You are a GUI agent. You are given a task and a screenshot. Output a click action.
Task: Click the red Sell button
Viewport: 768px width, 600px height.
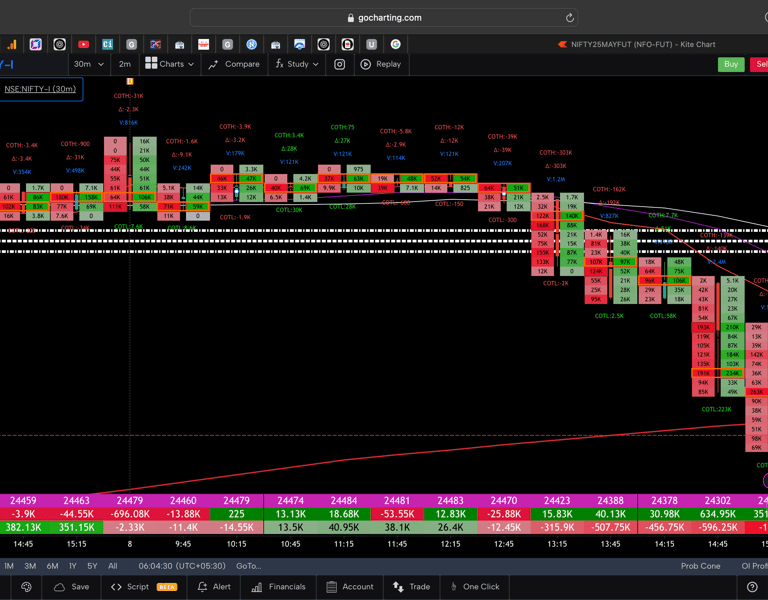(760, 64)
